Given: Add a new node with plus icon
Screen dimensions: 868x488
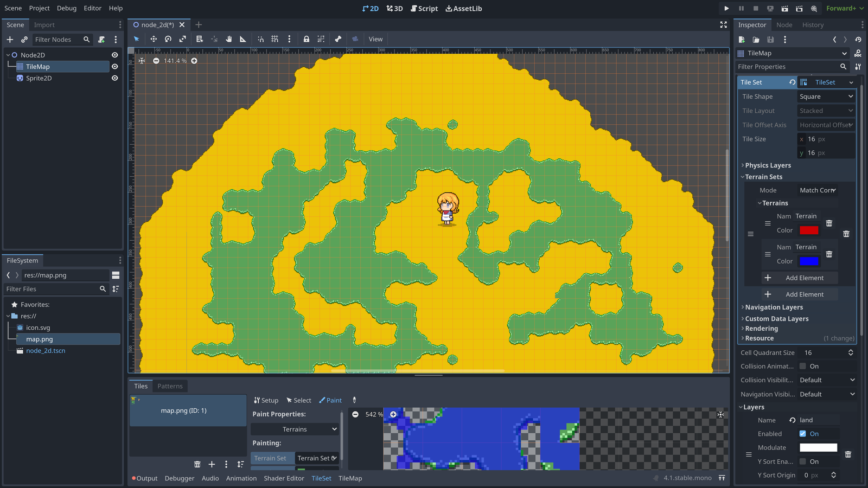Looking at the screenshot, I should [10, 40].
